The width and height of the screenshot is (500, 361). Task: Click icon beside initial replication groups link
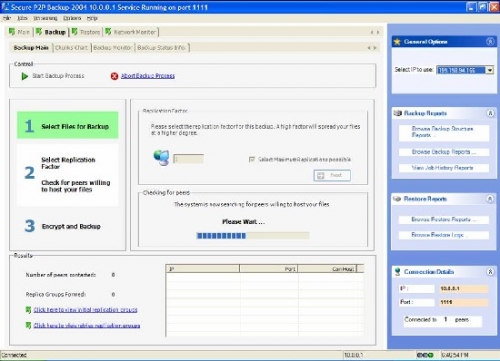tap(29, 310)
